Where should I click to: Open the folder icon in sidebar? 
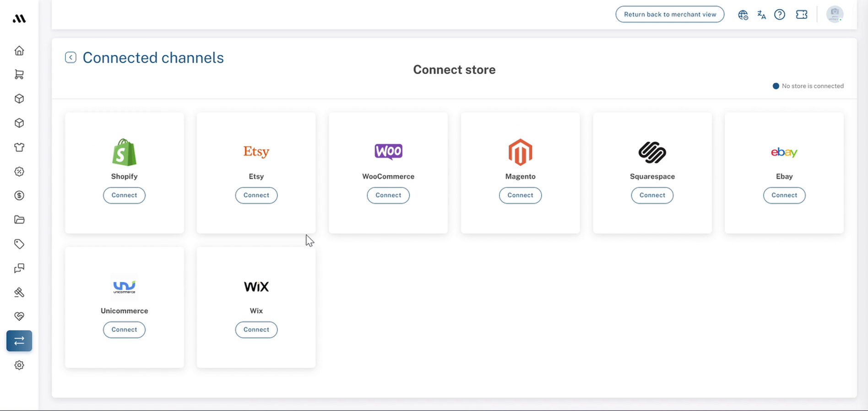click(x=19, y=220)
